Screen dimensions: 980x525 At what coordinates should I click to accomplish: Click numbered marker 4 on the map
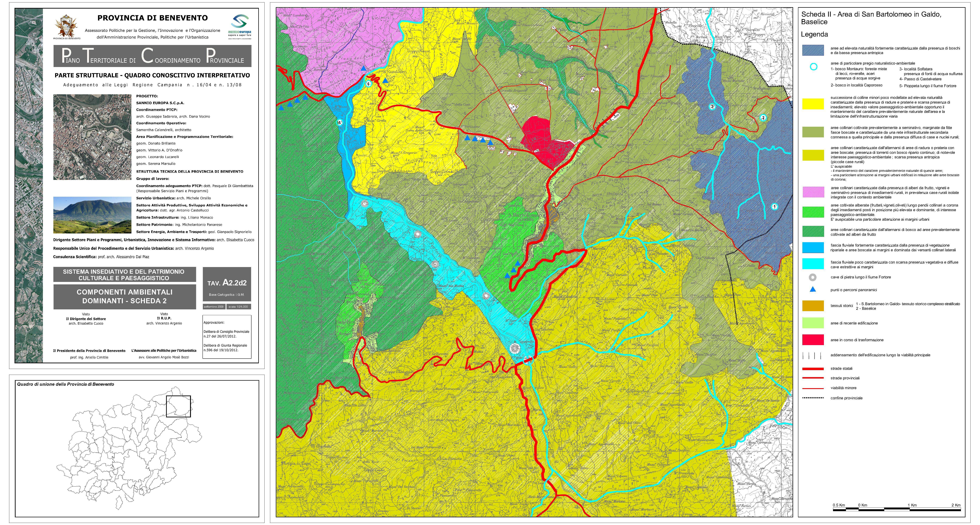[x=368, y=84]
